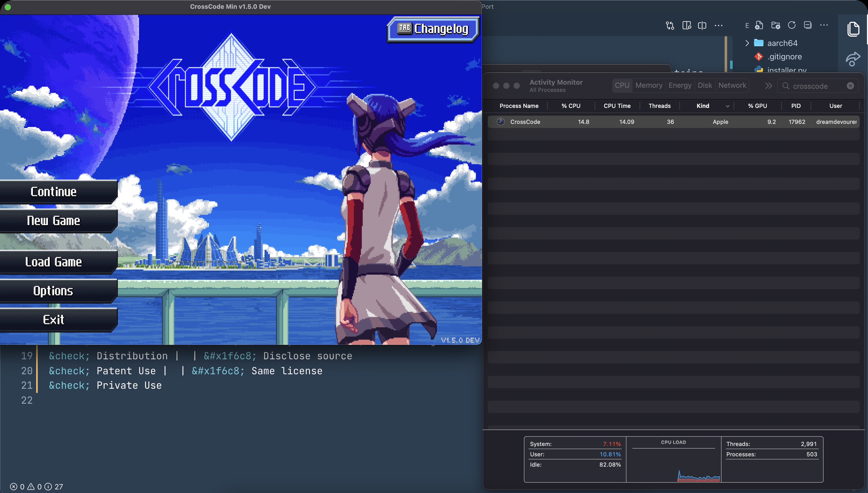This screenshot has height=493, width=868.
Task: Click the Refresh Explorer icon
Action: coord(792,25)
